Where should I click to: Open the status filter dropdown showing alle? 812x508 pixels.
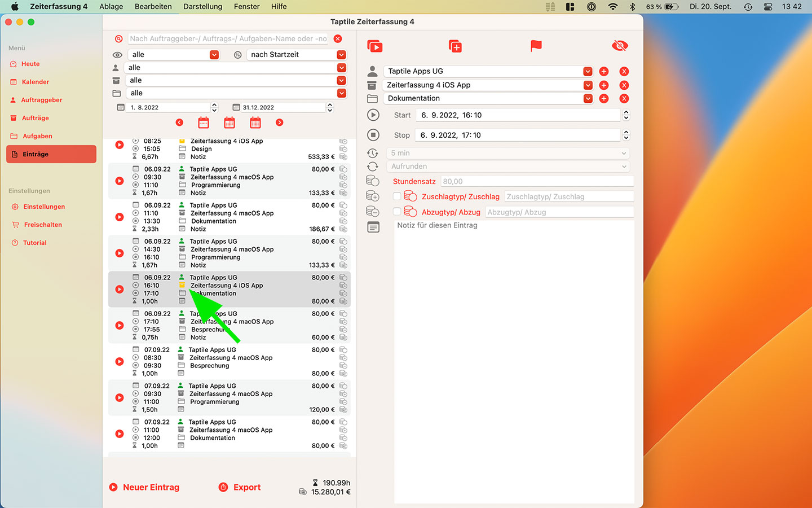coord(174,55)
